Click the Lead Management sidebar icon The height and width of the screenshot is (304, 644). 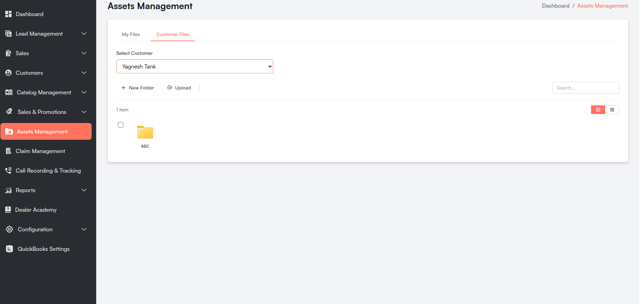coord(8,34)
